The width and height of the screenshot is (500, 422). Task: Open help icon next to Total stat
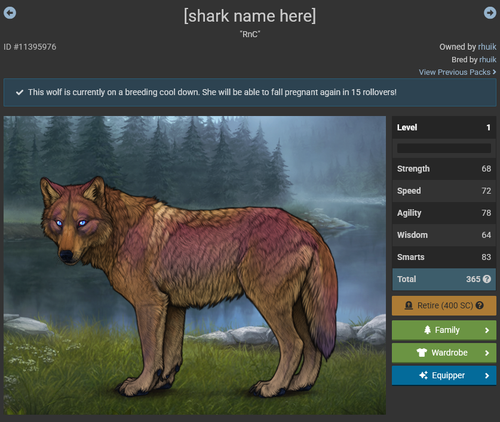pyautogui.click(x=487, y=279)
